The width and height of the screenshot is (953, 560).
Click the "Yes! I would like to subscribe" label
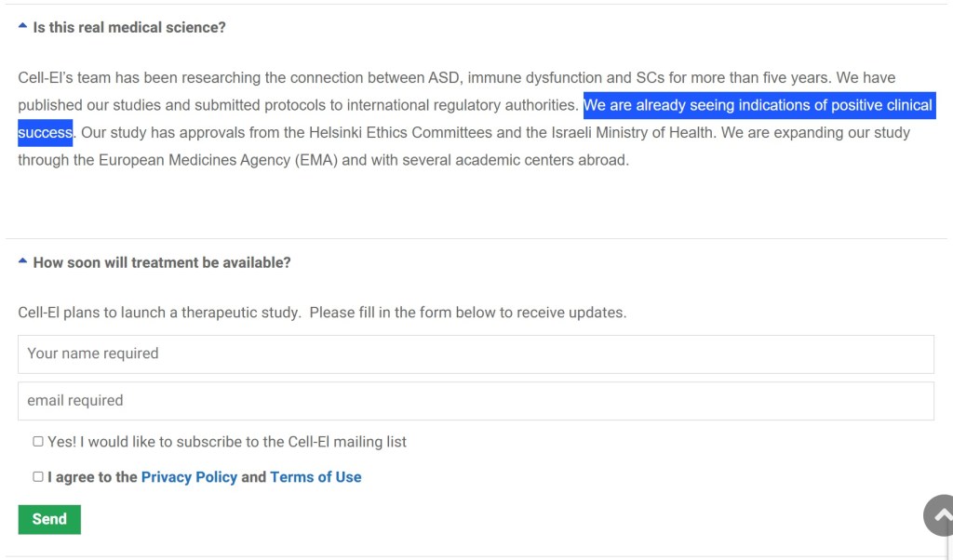point(227,442)
